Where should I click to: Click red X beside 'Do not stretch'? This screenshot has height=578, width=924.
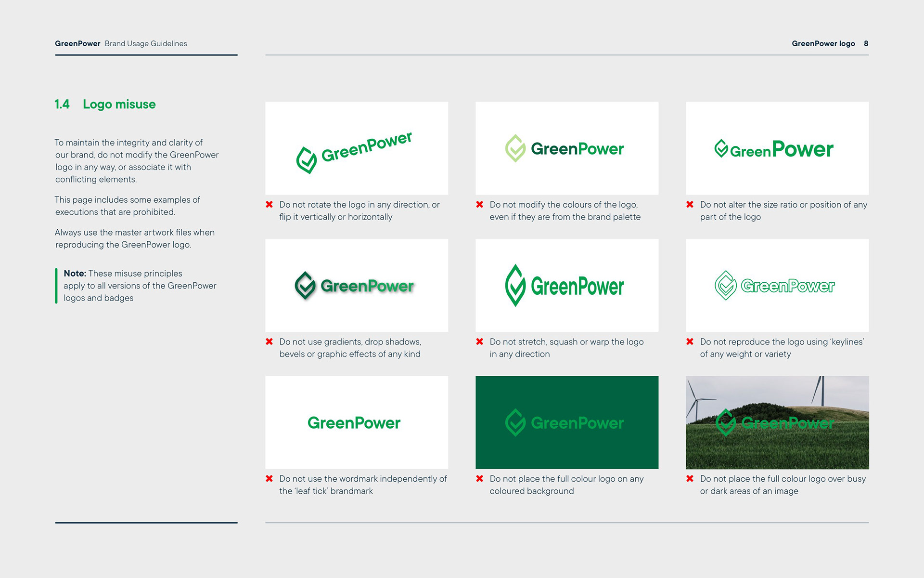pos(480,342)
